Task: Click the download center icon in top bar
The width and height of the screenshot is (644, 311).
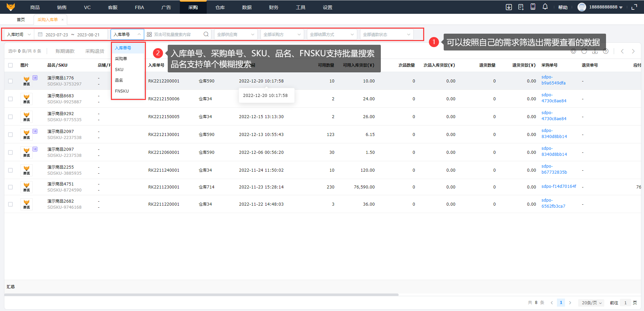Action: pyautogui.click(x=509, y=7)
